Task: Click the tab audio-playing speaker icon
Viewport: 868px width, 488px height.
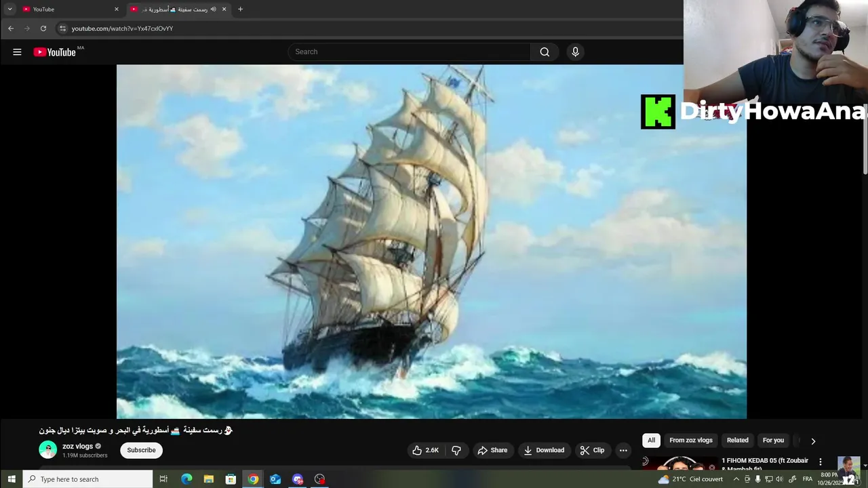Action: [x=213, y=9]
